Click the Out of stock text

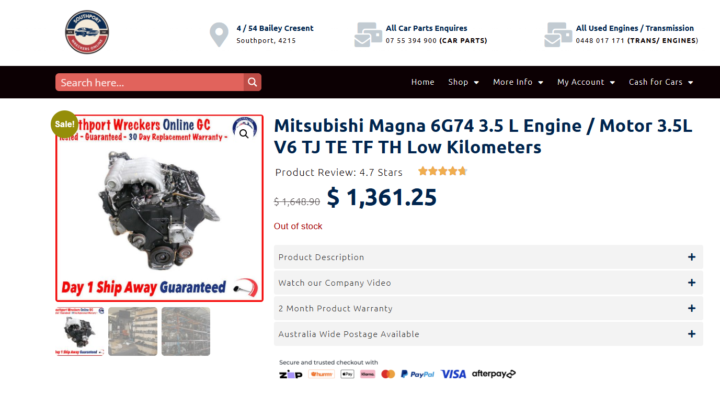(298, 226)
